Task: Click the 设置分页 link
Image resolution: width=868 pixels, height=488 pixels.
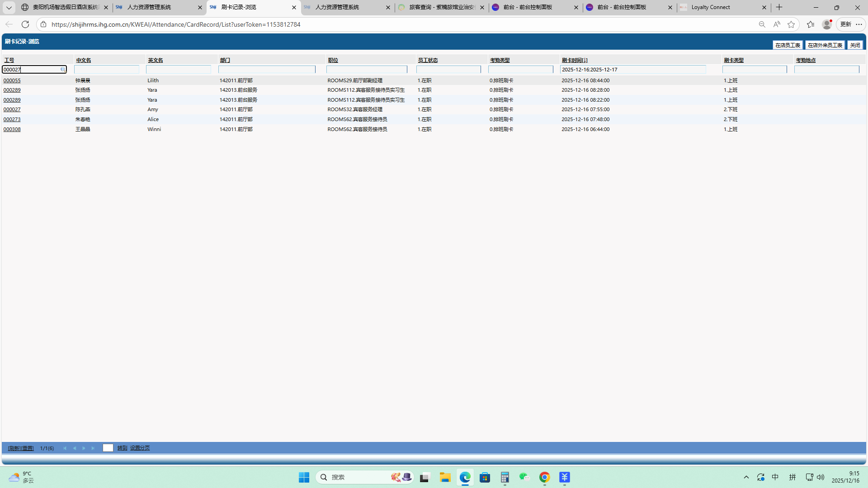Action: pyautogui.click(x=140, y=448)
